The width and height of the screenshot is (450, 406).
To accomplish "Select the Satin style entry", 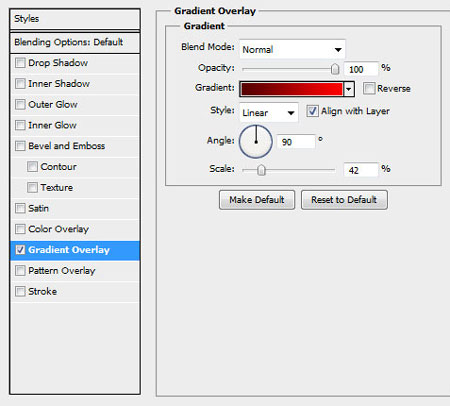I will click(x=75, y=208).
